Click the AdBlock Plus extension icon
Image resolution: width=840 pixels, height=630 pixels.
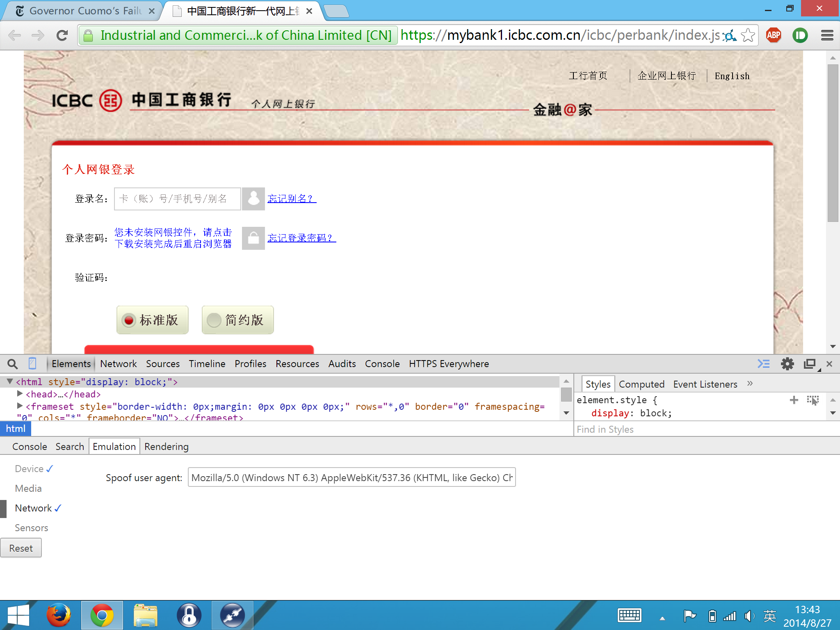pyautogui.click(x=774, y=35)
